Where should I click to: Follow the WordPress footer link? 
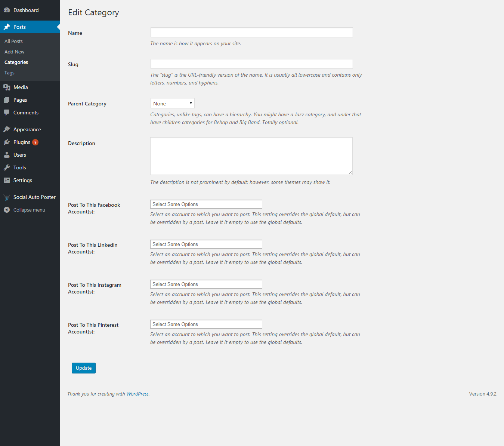click(137, 394)
